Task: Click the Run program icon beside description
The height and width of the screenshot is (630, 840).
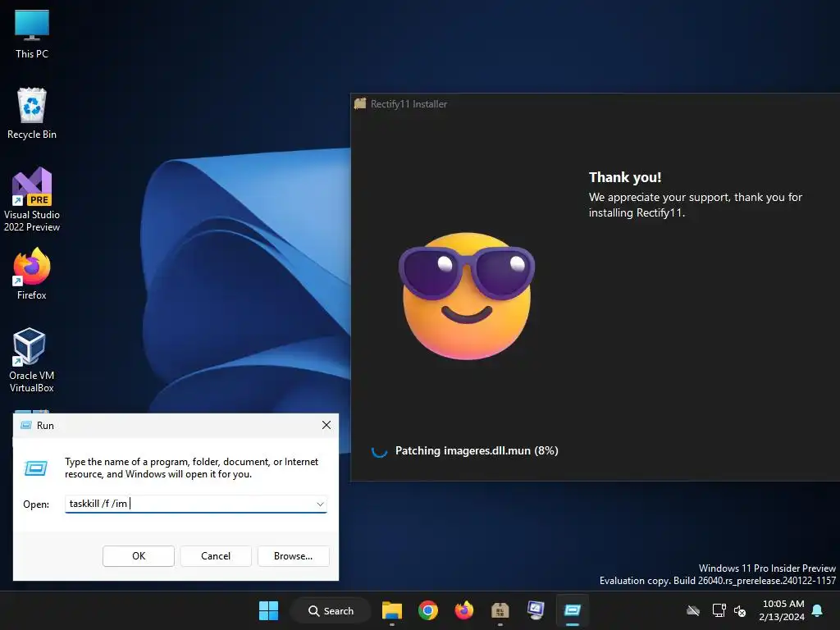Action: coord(36,468)
